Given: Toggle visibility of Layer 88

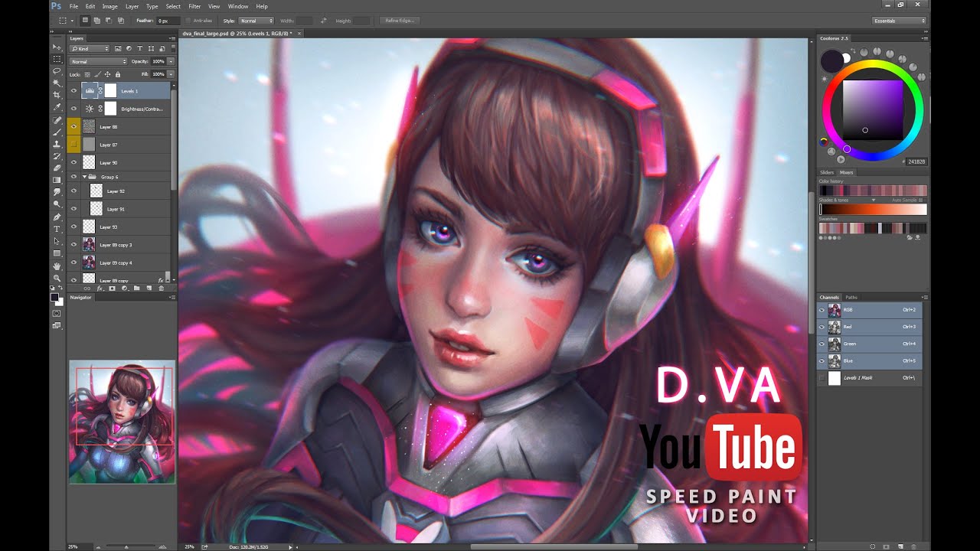Looking at the screenshot, I should [74, 126].
